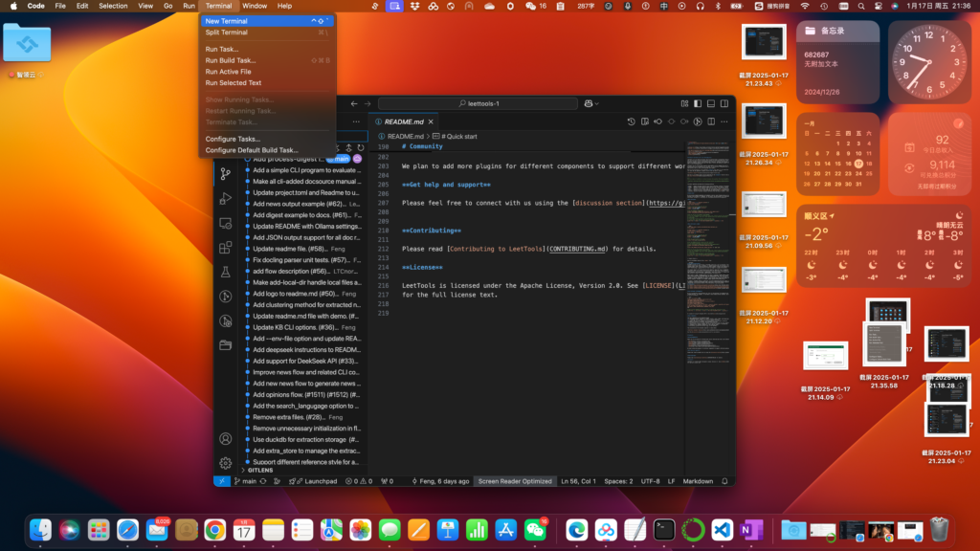Toggle the bottom Panel visibility
The width and height of the screenshot is (980, 551).
coord(711,103)
